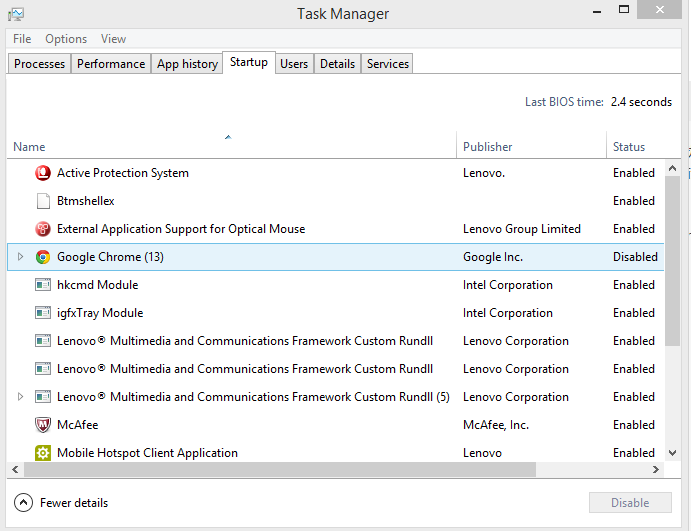
Task: Select the Active Protection System row name
Action: (x=123, y=173)
